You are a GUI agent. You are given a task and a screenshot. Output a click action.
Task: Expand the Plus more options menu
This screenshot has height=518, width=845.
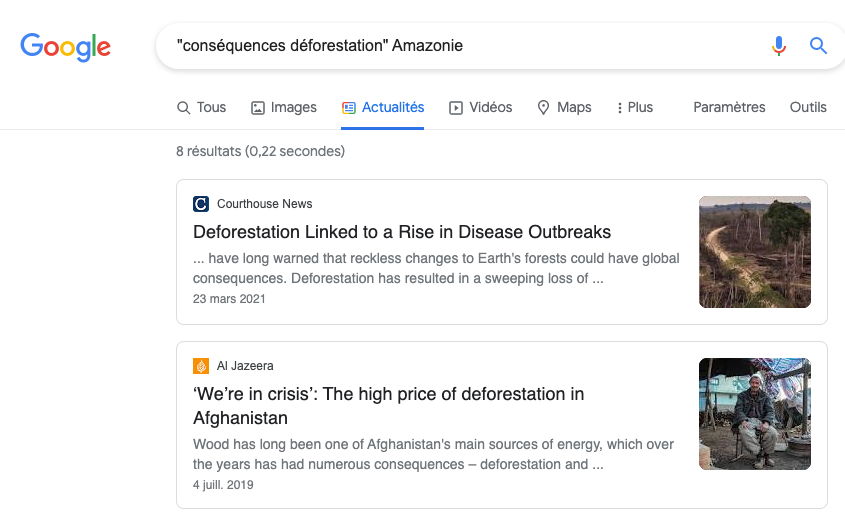pos(634,108)
